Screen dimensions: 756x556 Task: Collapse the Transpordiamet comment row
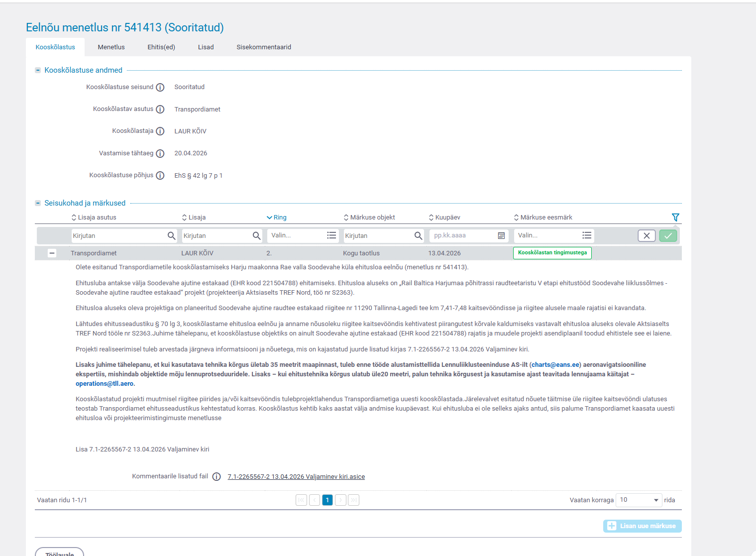[x=52, y=253]
